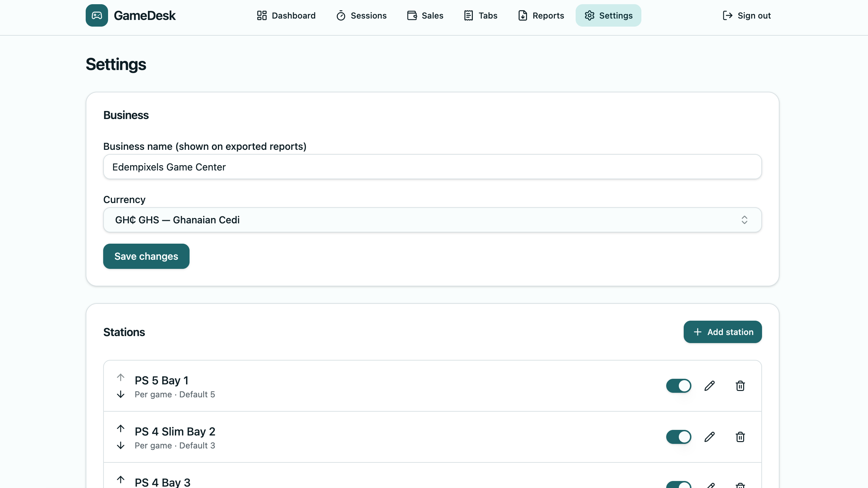The width and height of the screenshot is (868, 488).
Task: Click the Business name input field
Action: (x=432, y=167)
